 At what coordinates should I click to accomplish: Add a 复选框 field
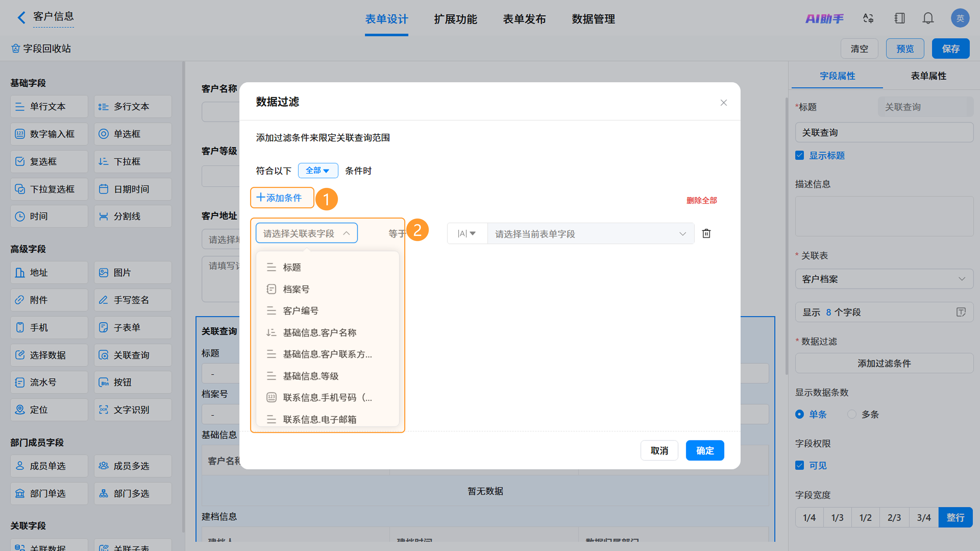click(49, 161)
